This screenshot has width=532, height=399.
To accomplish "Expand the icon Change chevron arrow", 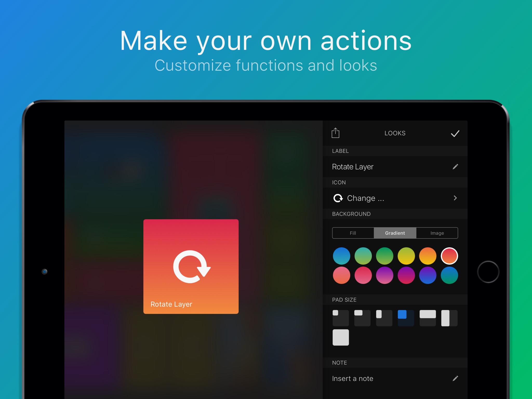I will tap(455, 198).
